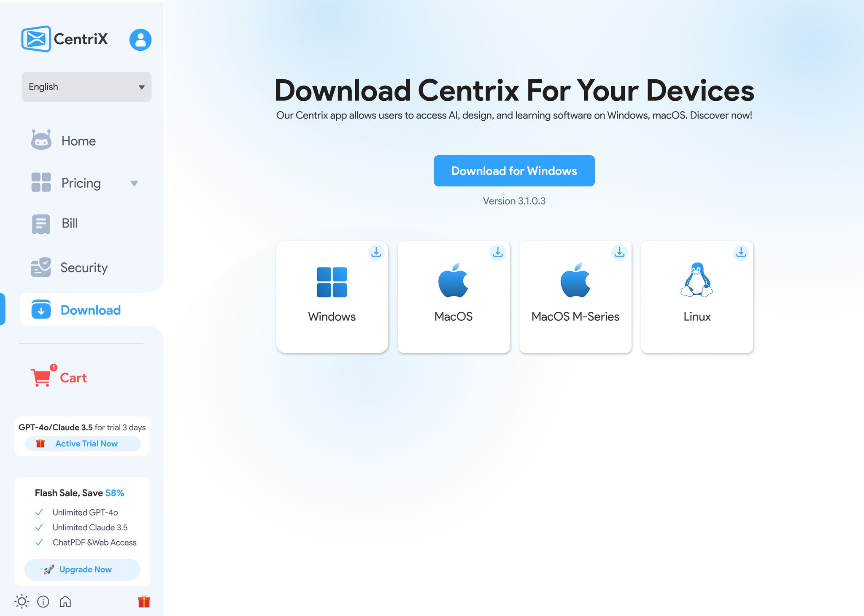Open the Cart with one item
Screen dimensions: 864x616
click(x=59, y=377)
